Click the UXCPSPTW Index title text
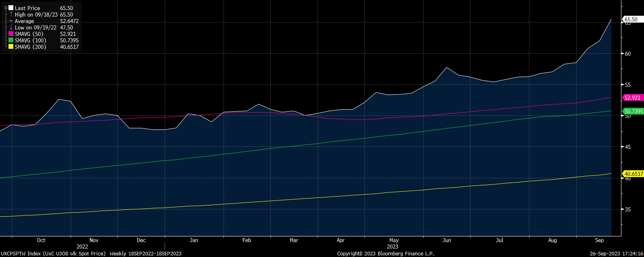The height and width of the screenshot is (257, 644). pos(53,253)
